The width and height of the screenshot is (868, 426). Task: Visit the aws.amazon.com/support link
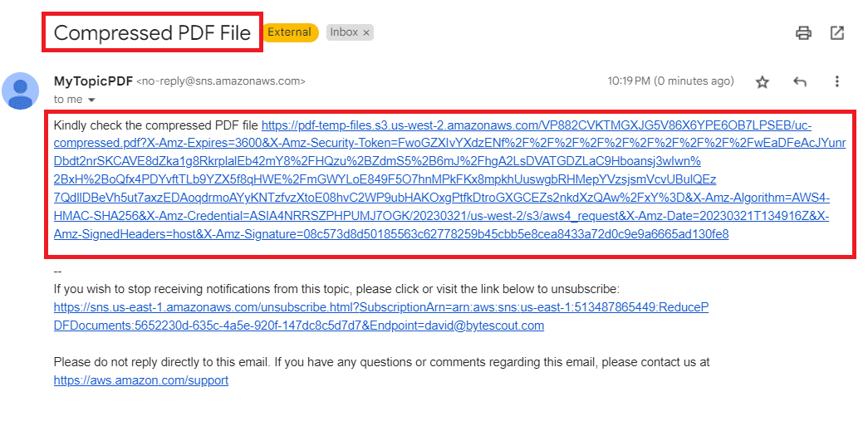pyautogui.click(x=140, y=380)
